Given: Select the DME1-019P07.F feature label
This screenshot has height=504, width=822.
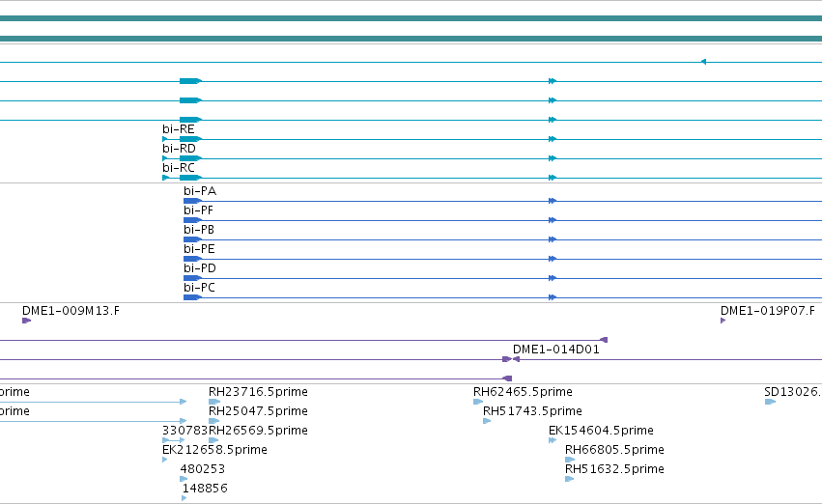Looking at the screenshot, I should click(x=768, y=311).
